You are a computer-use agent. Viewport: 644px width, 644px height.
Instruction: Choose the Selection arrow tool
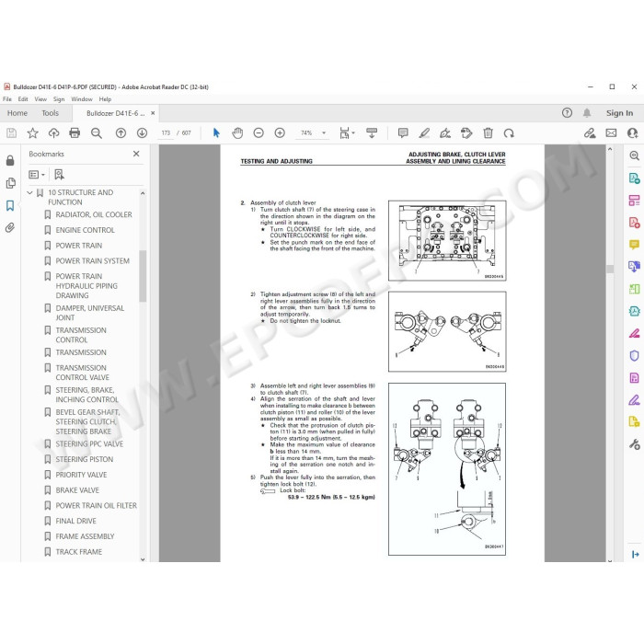pyautogui.click(x=216, y=133)
